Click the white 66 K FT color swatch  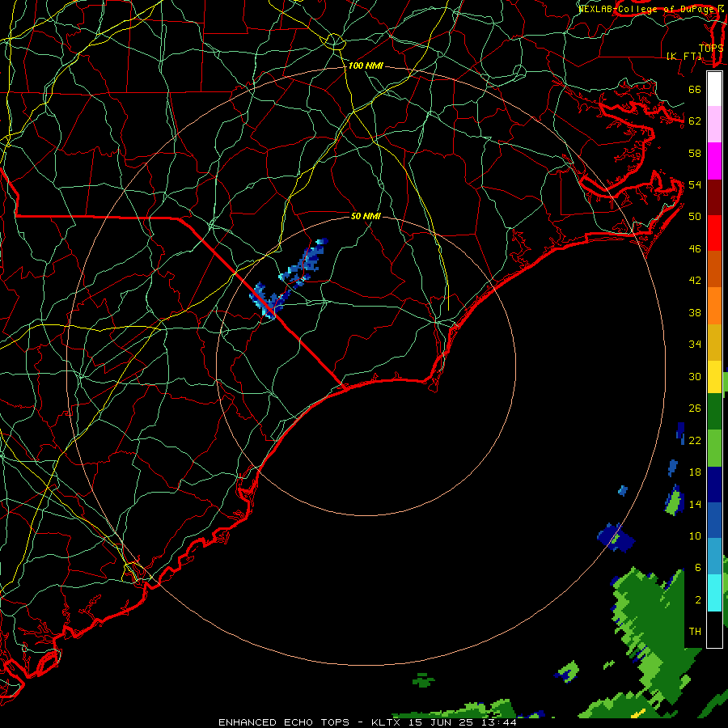coord(714,89)
